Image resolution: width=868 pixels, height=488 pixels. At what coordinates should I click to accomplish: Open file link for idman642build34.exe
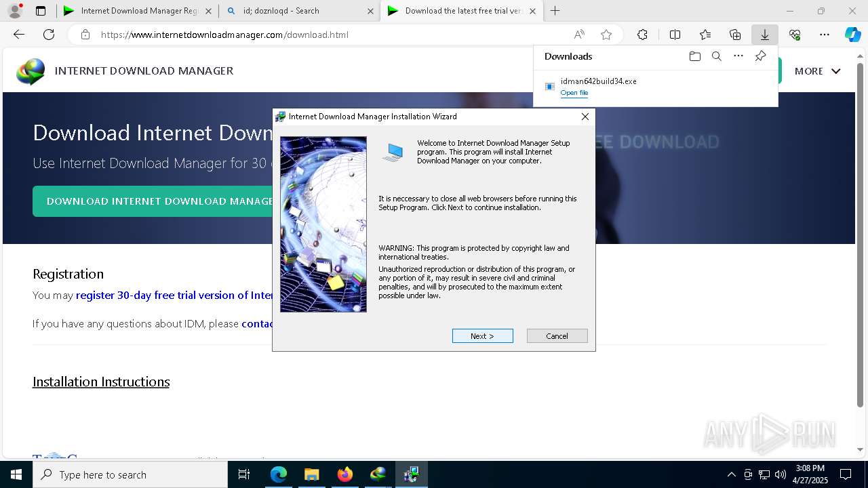tap(574, 93)
